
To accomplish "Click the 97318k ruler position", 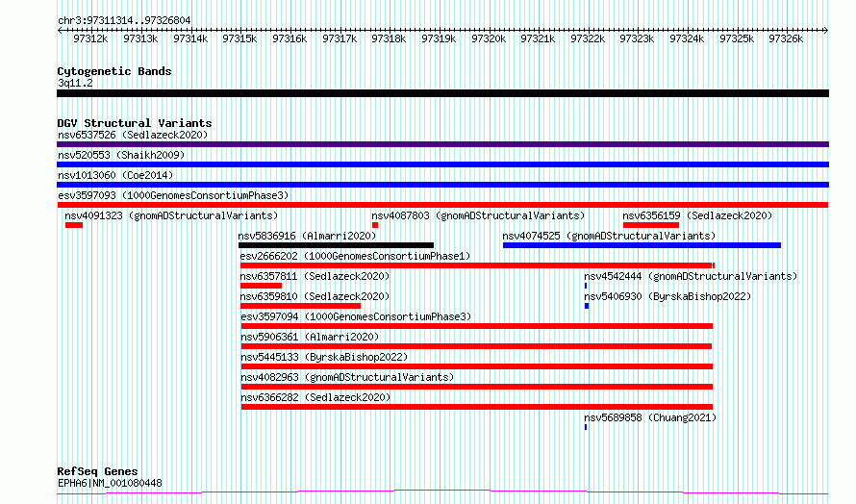I will click(x=389, y=38).
